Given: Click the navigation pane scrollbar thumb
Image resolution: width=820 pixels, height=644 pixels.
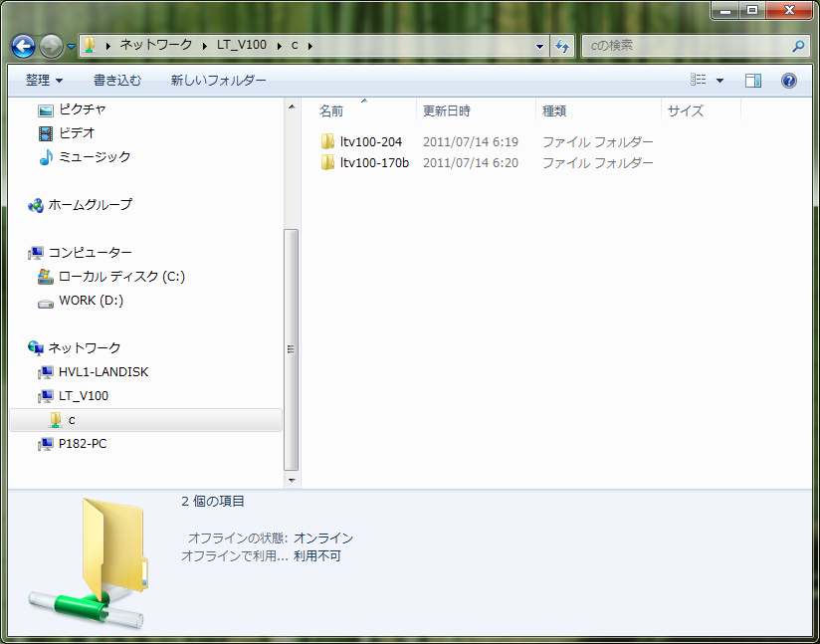Looking at the screenshot, I should click(x=292, y=349).
